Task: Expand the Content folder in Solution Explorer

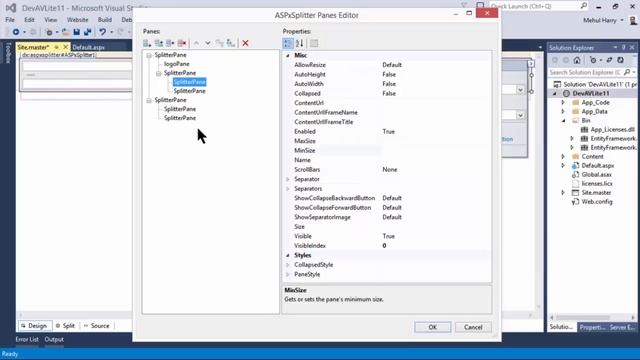Action: pos(563,157)
